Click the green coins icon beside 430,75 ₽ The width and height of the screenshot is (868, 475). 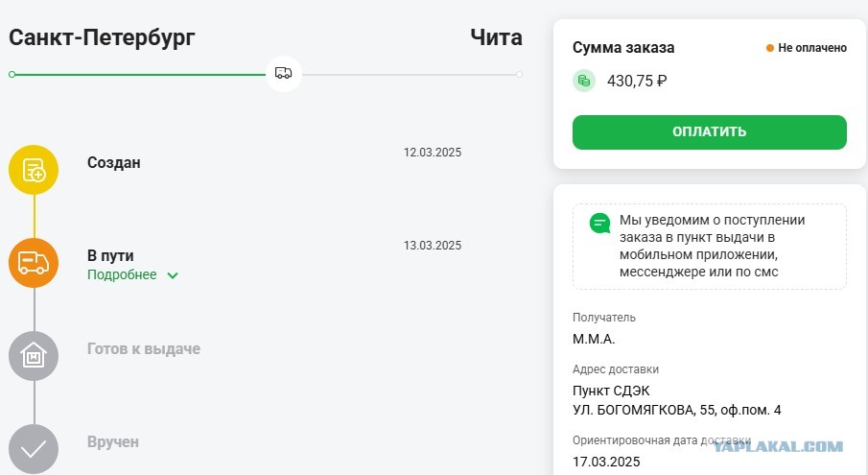[x=583, y=81]
